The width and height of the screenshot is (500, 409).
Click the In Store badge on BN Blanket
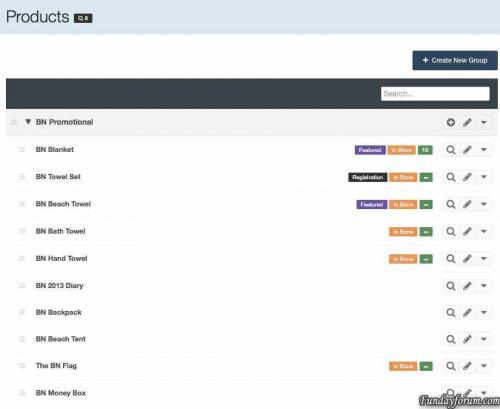click(x=401, y=150)
